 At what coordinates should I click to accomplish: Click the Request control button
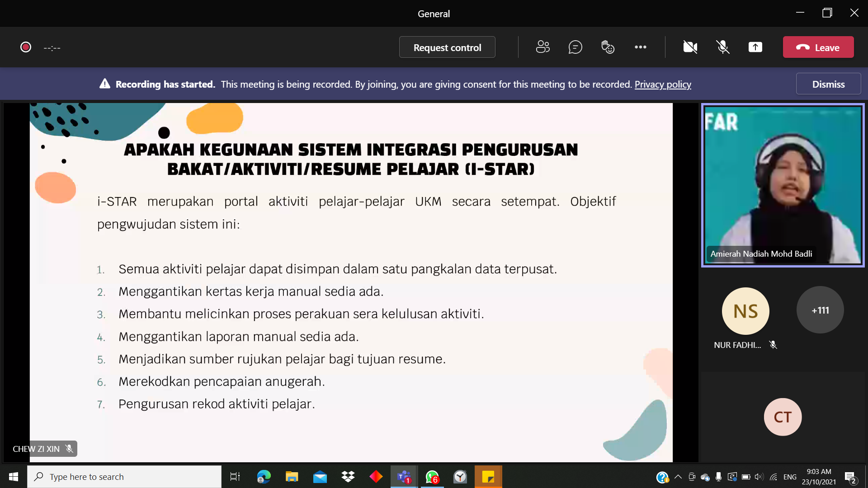click(x=447, y=47)
